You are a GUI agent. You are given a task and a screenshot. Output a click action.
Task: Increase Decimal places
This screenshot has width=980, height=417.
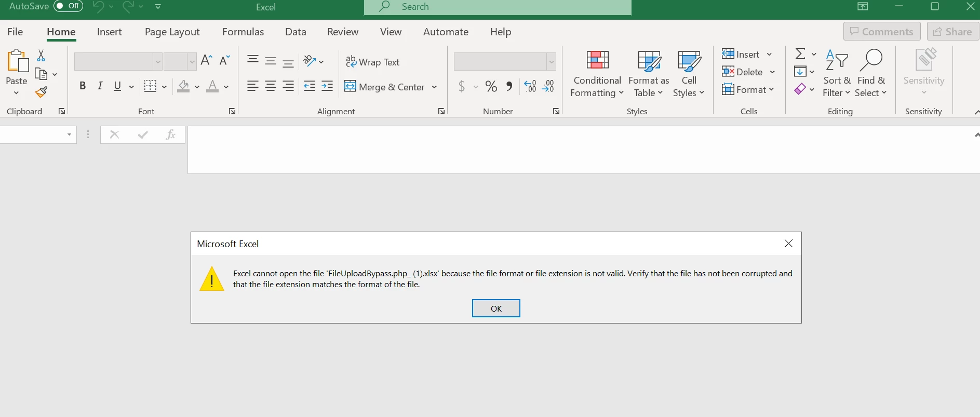pos(530,86)
